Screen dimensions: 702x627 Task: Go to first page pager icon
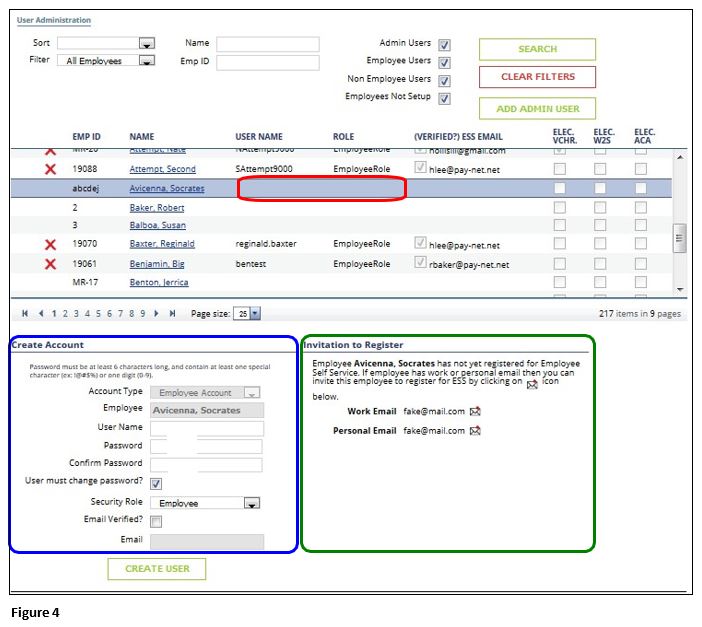point(25,314)
